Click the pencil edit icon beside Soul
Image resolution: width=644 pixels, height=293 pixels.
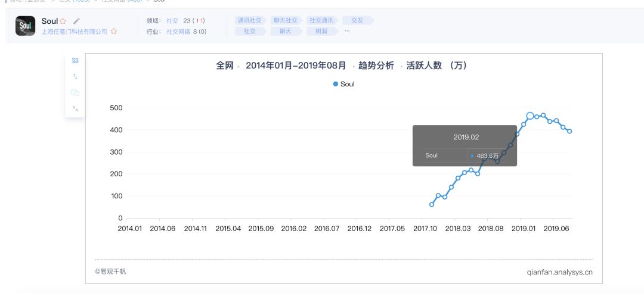(x=76, y=21)
